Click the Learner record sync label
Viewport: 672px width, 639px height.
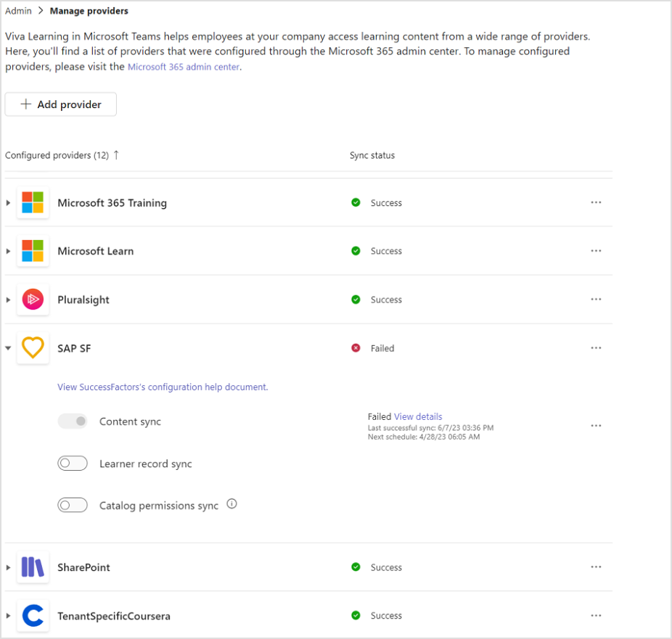[146, 463]
